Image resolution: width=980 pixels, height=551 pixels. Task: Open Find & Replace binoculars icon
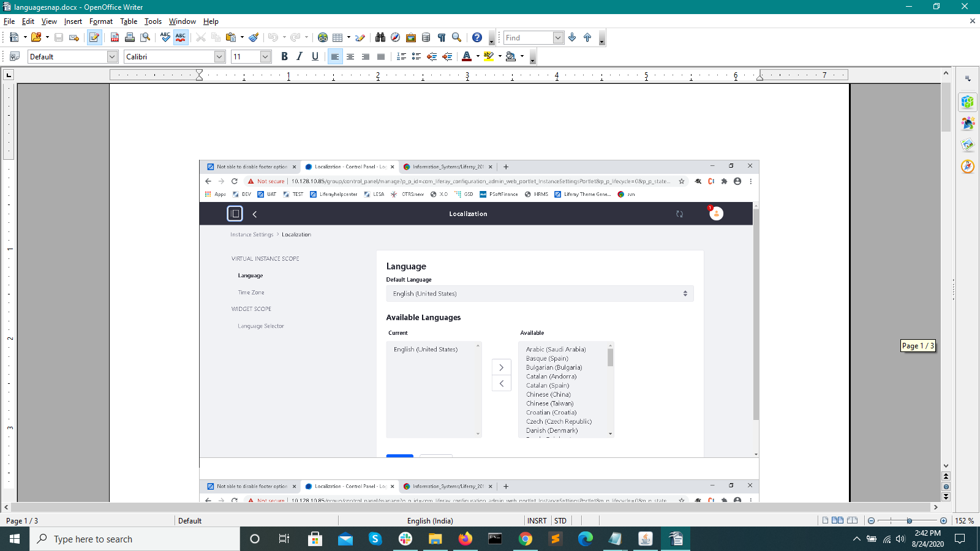pyautogui.click(x=380, y=37)
